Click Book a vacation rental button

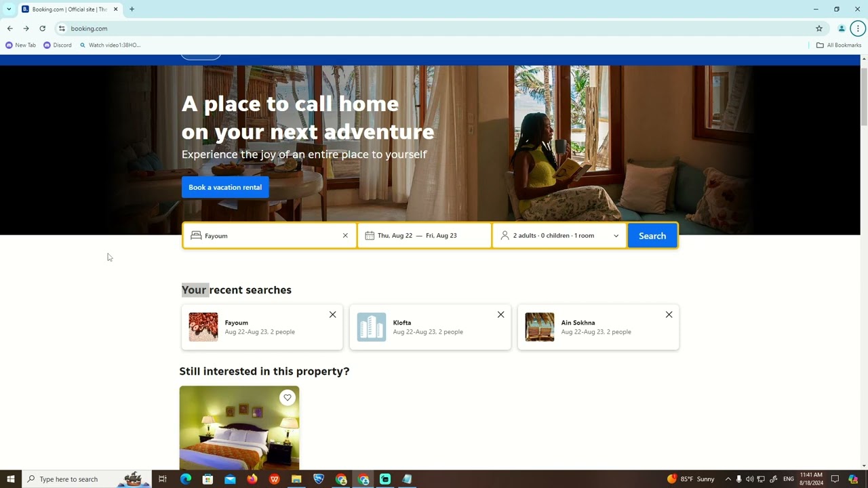(x=225, y=187)
